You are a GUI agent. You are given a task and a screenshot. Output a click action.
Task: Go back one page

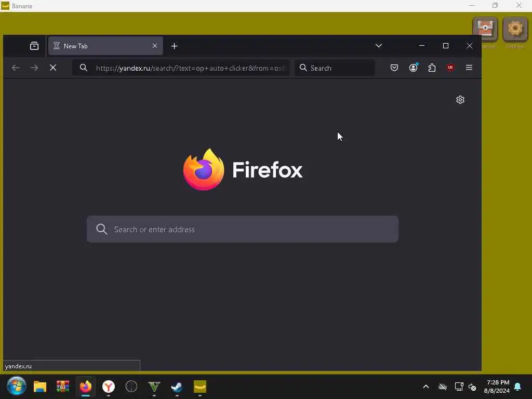[x=15, y=68]
